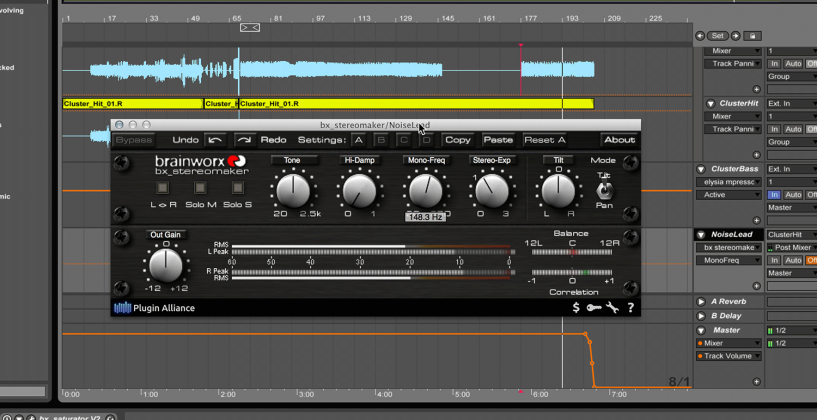Toggle ClusterHit monitor In button
Viewport: 817px width, 420px height.
[x=775, y=129]
